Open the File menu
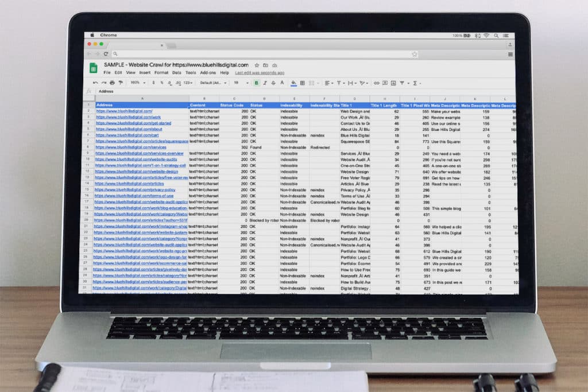The image size is (588, 392). pos(107,73)
